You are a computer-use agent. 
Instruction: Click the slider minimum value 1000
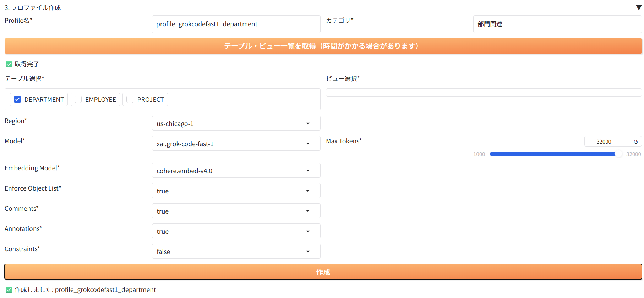click(x=479, y=154)
